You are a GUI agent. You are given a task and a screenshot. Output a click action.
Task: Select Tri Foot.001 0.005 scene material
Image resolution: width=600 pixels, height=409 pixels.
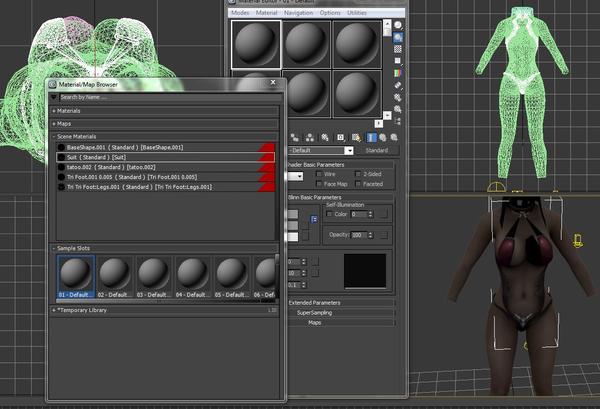click(x=165, y=177)
